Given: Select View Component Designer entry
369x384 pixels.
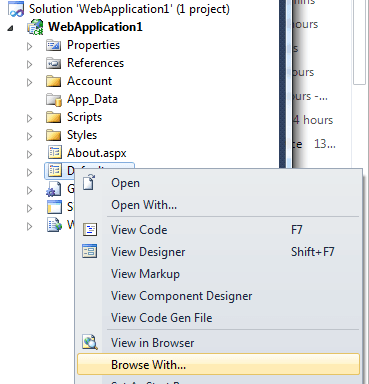Looking at the screenshot, I should click(x=182, y=296).
